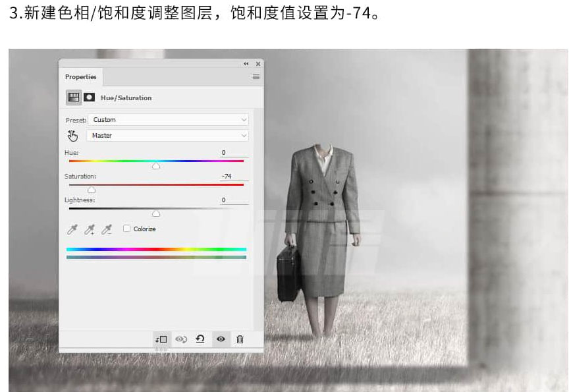The width and height of the screenshot is (569, 392).
Task: Delete this adjustment layer
Action: pyautogui.click(x=240, y=339)
